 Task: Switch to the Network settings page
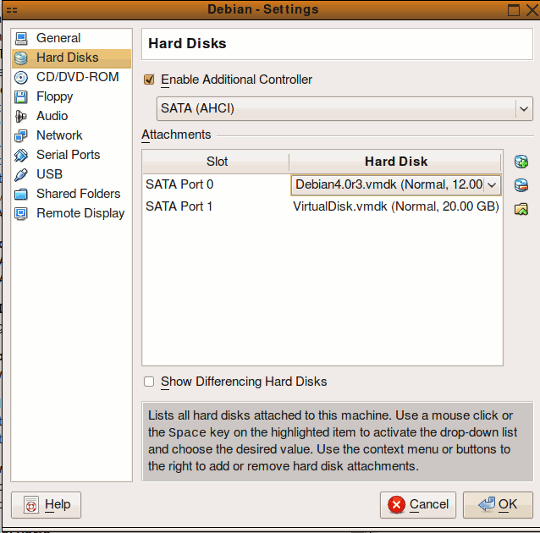(x=72, y=135)
